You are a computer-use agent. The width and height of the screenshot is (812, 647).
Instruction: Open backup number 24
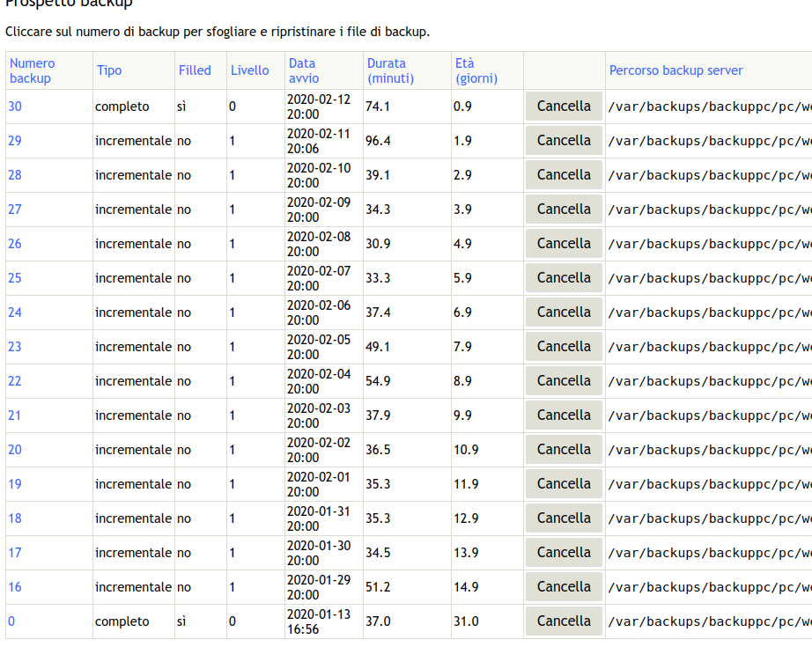(15, 312)
